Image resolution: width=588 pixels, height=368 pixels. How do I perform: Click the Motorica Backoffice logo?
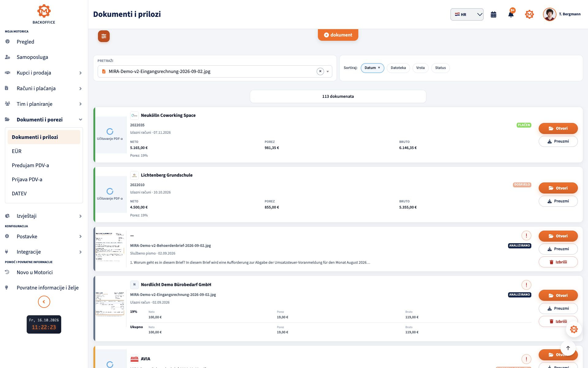[x=44, y=14]
